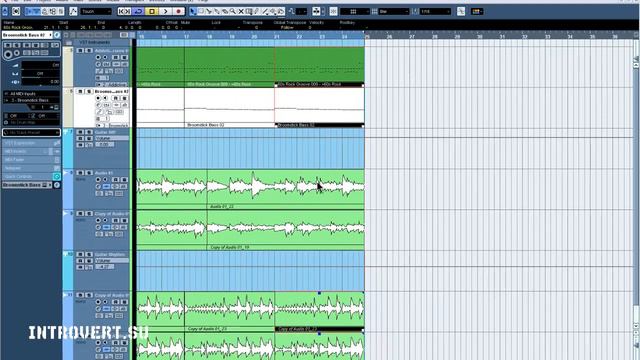Select the Split scissors tool
The width and height of the screenshot is (640, 360).
coord(209,11)
